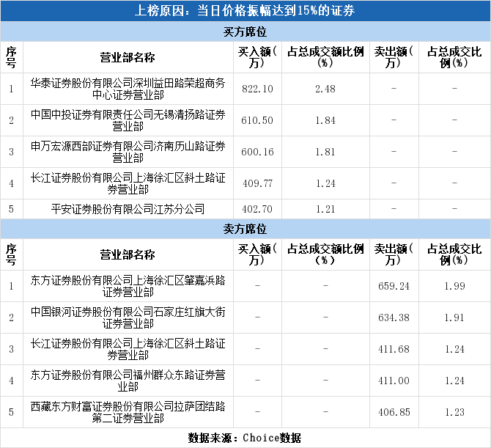Select buy amount 610.50
This screenshot has height=448, width=491.
click(x=257, y=120)
